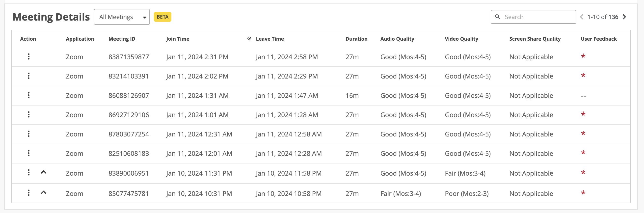
Task: Click the Meeting ID column header
Action: [x=122, y=39]
